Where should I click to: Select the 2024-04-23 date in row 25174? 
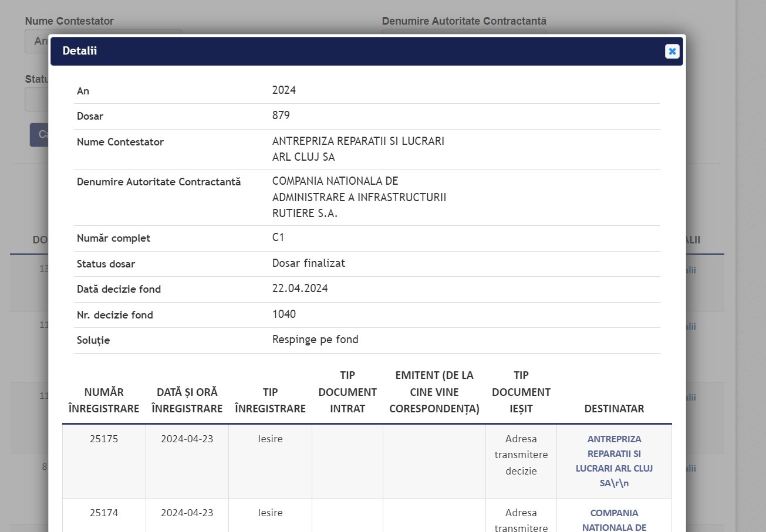187,513
